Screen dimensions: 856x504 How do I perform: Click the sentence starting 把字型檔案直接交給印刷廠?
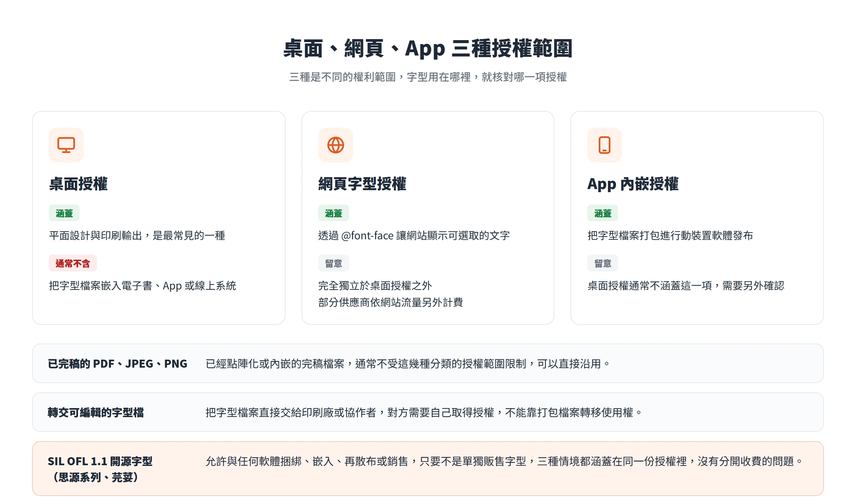click(x=424, y=412)
